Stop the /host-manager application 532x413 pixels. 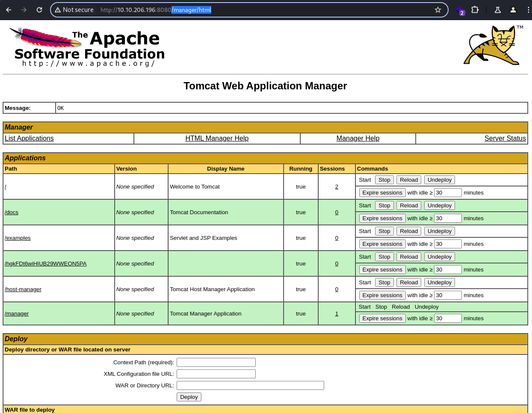click(x=384, y=283)
